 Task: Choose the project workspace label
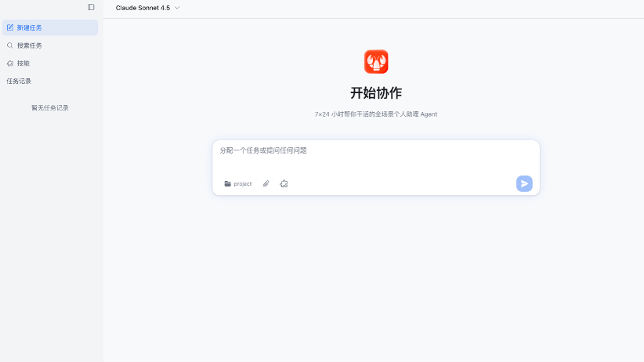243,183
